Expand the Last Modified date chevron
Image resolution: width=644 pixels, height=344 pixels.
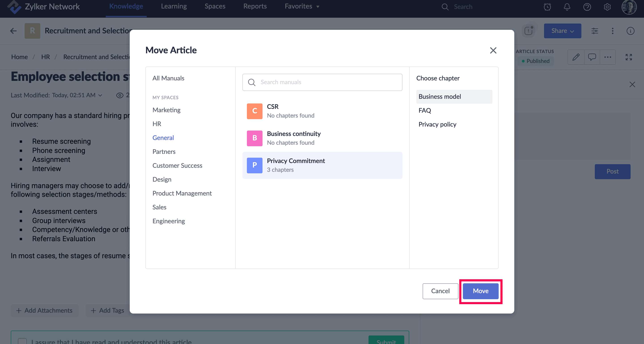tap(100, 95)
